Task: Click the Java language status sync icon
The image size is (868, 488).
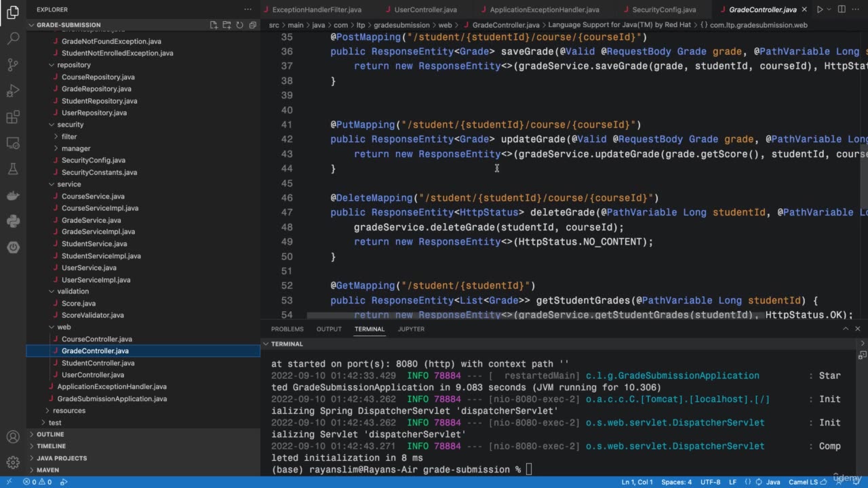Action: coord(759,482)
